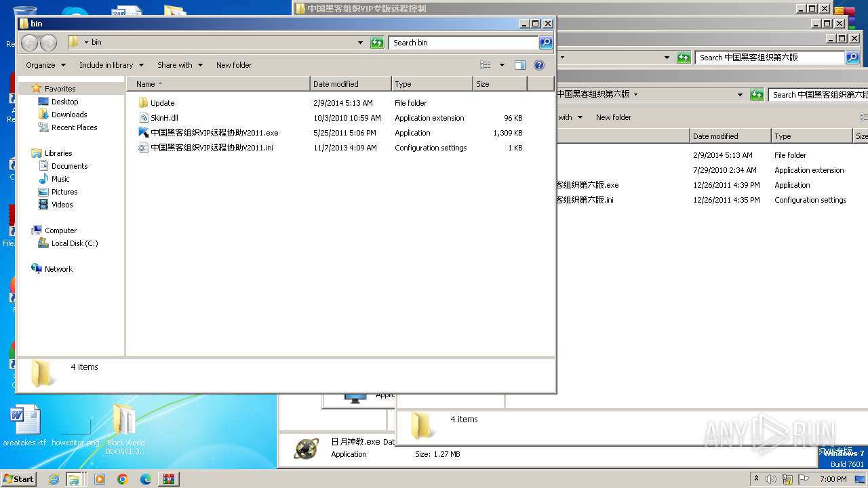Launch Windows Media Player from taskbar

[x=100, y=479]
